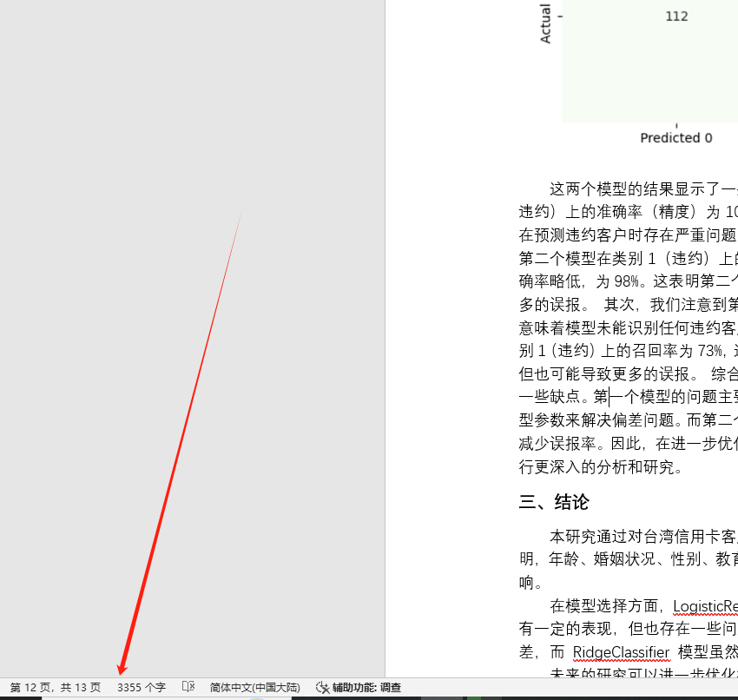Screen dimensions: 738x700
Task: Click the line starting 别 1 (违约) 上的召回率为 73%
Action: [629, 351]
